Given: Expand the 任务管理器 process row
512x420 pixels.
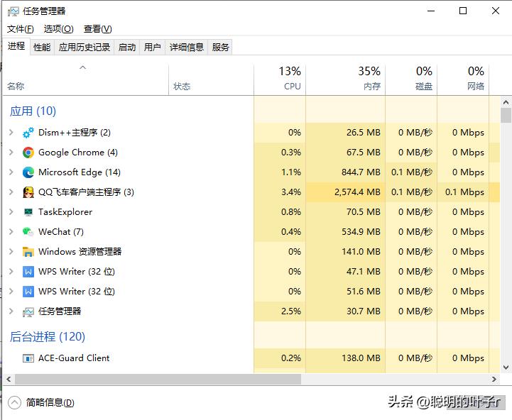Looking at the screenshot, I should (11, 311).
